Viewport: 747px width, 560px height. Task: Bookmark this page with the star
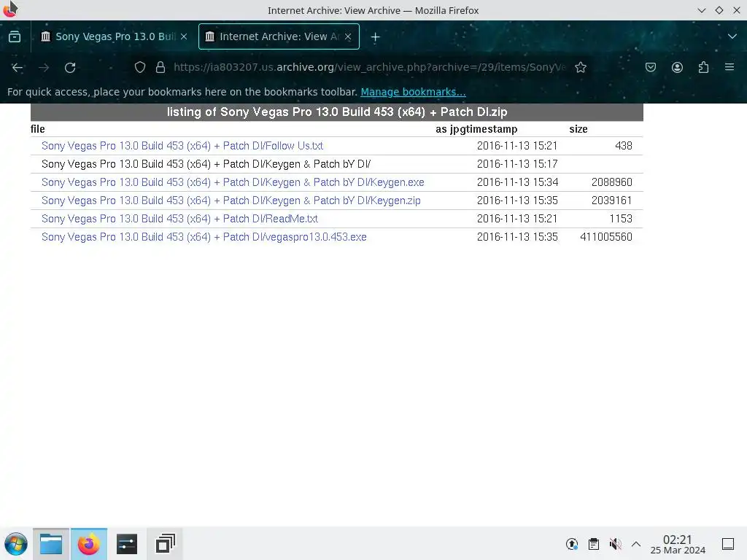(x=580, y=68)
